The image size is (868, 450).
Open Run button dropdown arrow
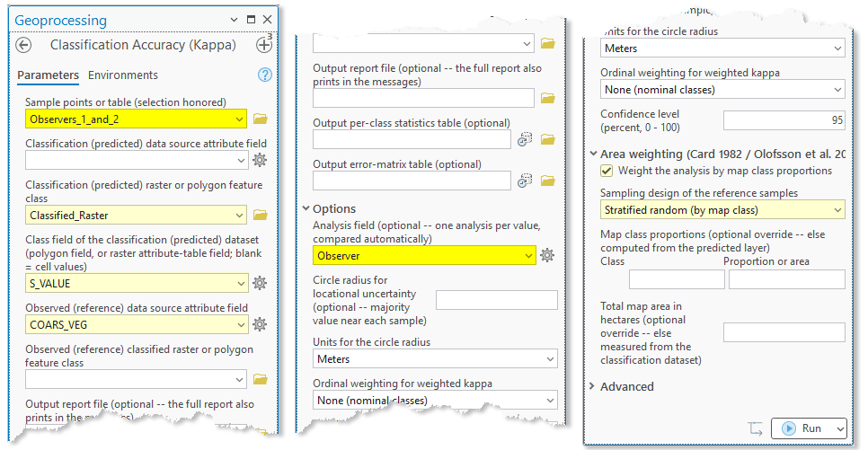(840, 428)
